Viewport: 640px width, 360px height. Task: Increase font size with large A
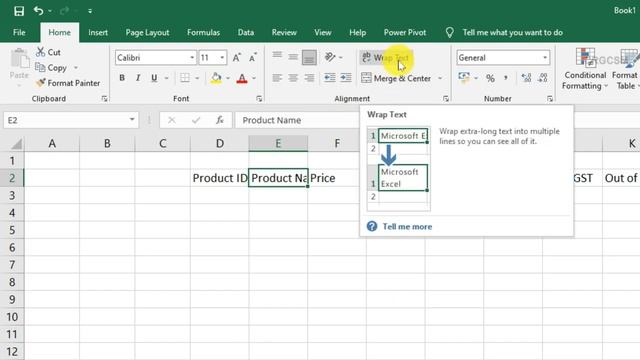point(237,58)
